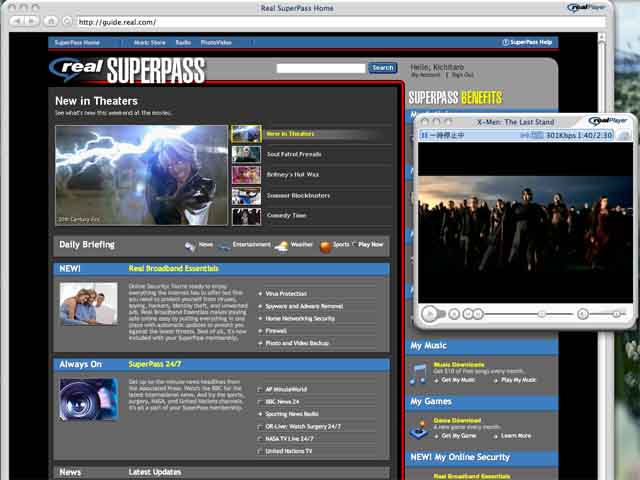Open the My Account link
Screen dimensions: 640x480
click(x=426, y=75)
